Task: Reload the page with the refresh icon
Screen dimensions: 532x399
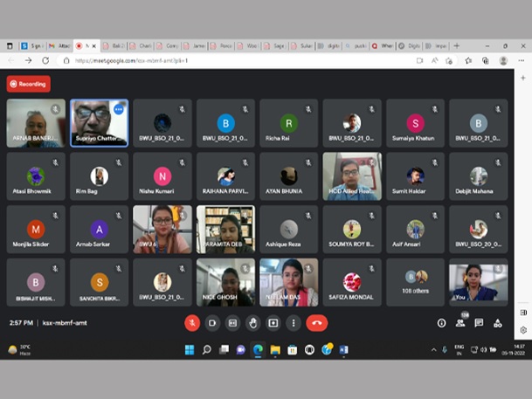Action: coord(45,60)
